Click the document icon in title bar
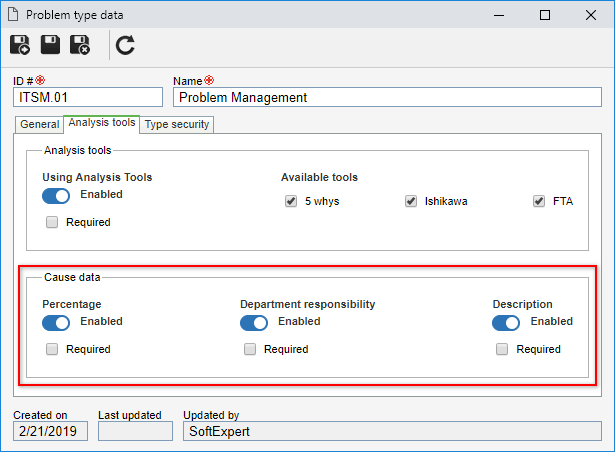The width and height of the screenshot is (615, 452). 13,15
